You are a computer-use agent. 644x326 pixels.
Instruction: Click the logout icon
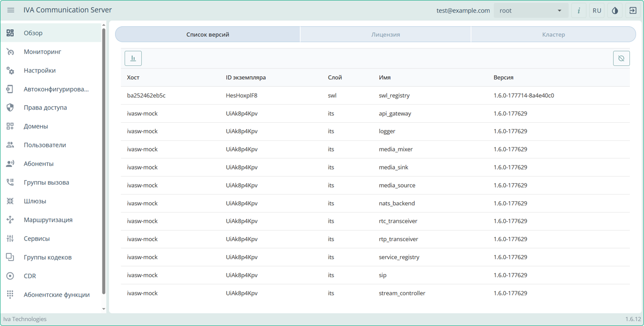coord(633,11)
